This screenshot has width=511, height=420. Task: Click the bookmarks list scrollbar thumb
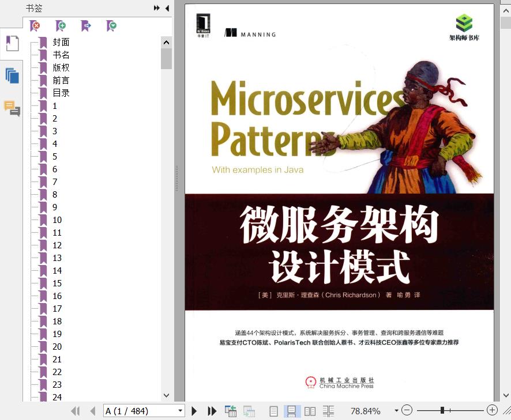[x=166, y=59]
